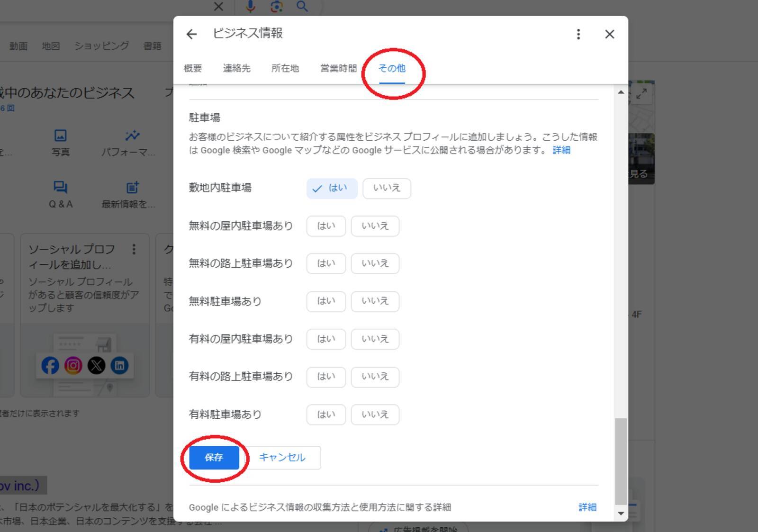Choose いいえ for 無料の路上駐車場あり

point(375,263)
